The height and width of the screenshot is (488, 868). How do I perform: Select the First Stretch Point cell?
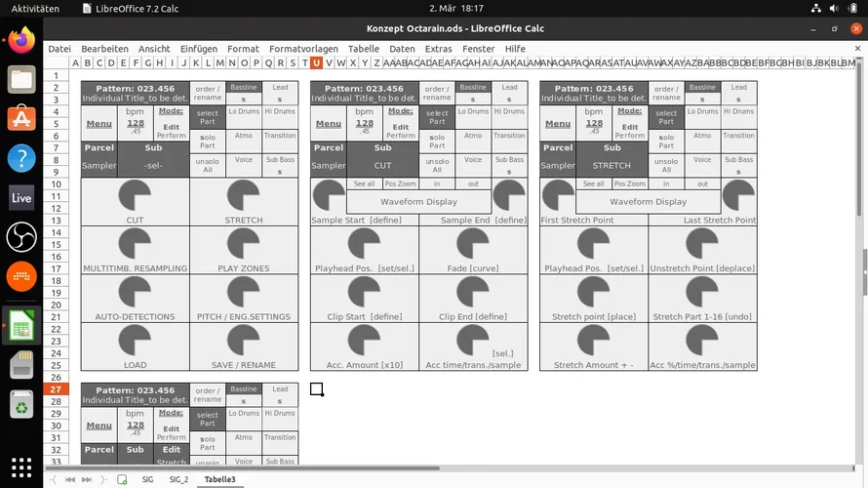[593, 220]
